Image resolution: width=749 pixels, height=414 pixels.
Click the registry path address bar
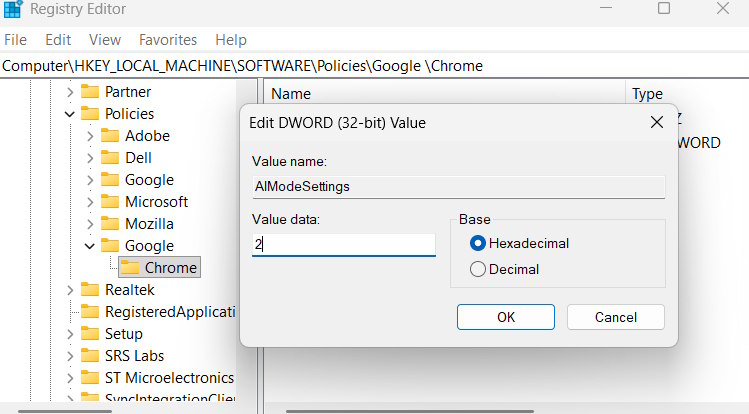[x=374, y=65]
